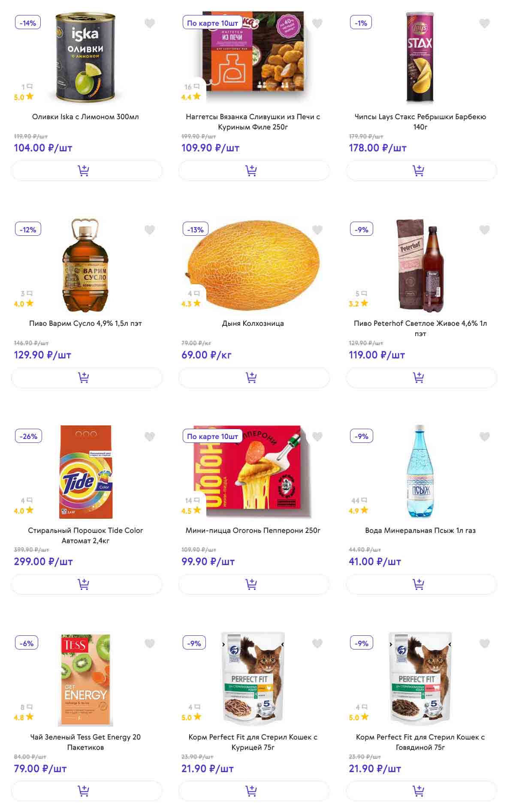Open reviews rating for Псыж water
The height and width of the screenshot is (812, 510).
coord(359,506)
